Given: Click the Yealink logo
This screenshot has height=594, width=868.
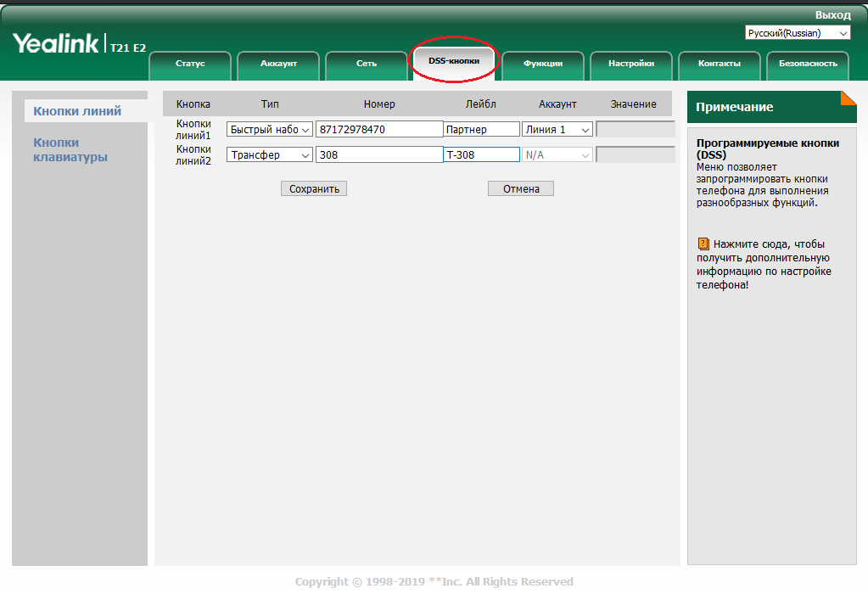Looking at the screenshot, I should pos(56,44).
